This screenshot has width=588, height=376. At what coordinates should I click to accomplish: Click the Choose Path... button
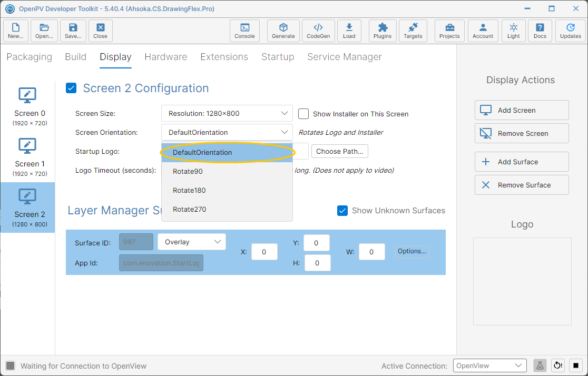[339, 152]
